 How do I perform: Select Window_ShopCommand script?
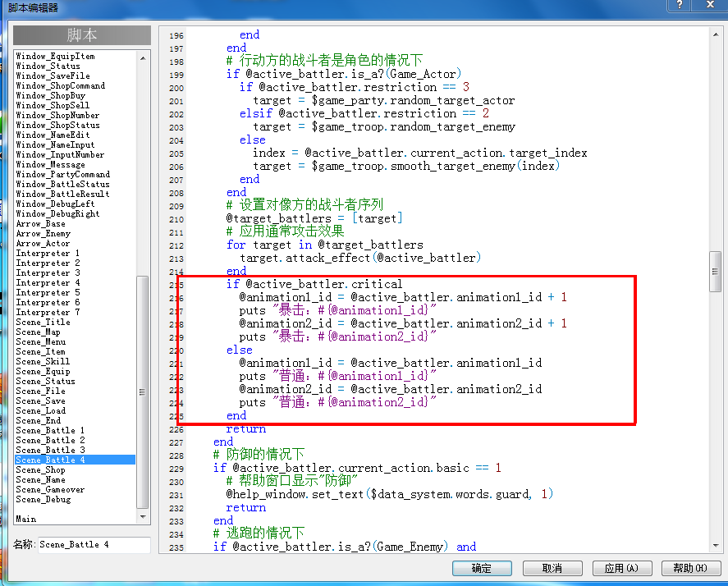click(61, 85)
